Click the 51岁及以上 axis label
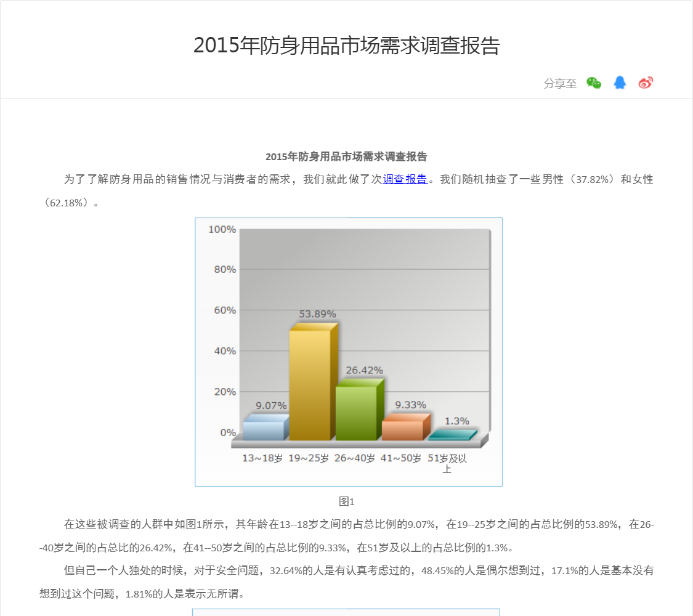The image size is (693, 616). click(x=447, y=464)
